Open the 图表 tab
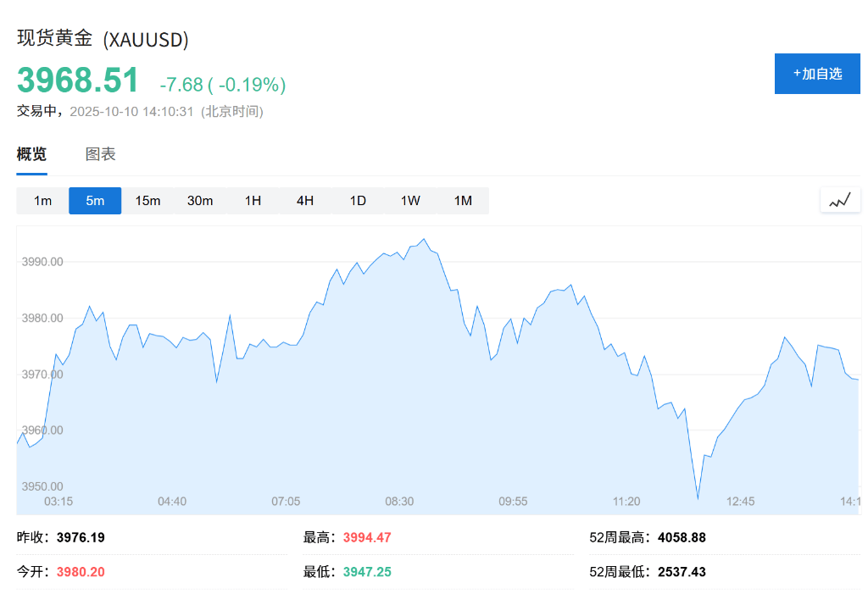The image size is (868, 594). [101, 154]
